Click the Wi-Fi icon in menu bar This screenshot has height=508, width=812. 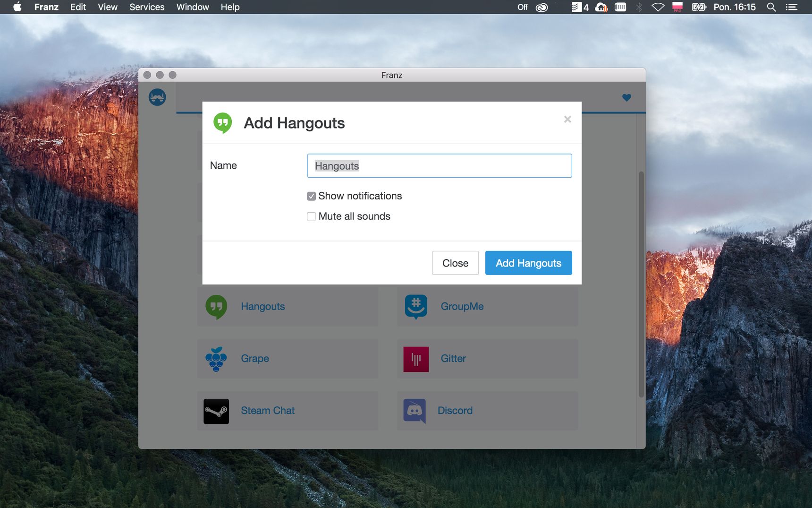click(x=658, y=7)
